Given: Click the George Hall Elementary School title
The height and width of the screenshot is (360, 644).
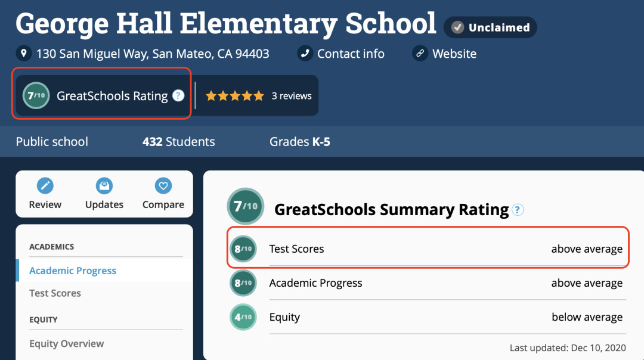Looking at the screenshot, I should click(x=226, y=23).
